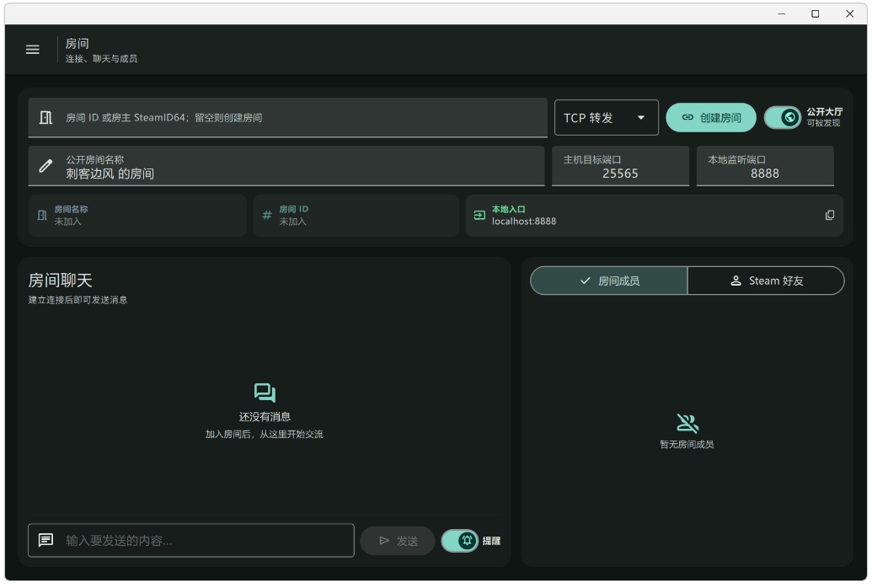Toggle the 提醒 notification switch
The width and height of the screenshot is (872, 588).
(460, 541)
